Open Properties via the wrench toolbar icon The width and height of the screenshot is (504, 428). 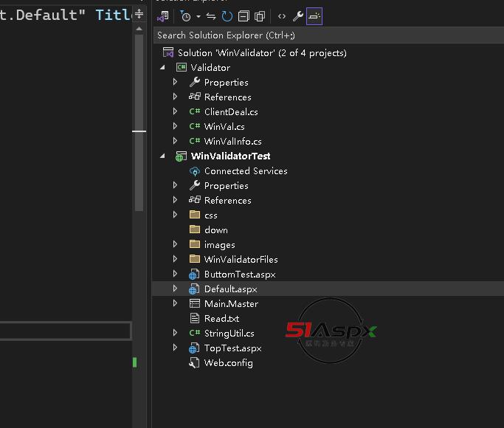pyautogui.click(x=298, y=16)
